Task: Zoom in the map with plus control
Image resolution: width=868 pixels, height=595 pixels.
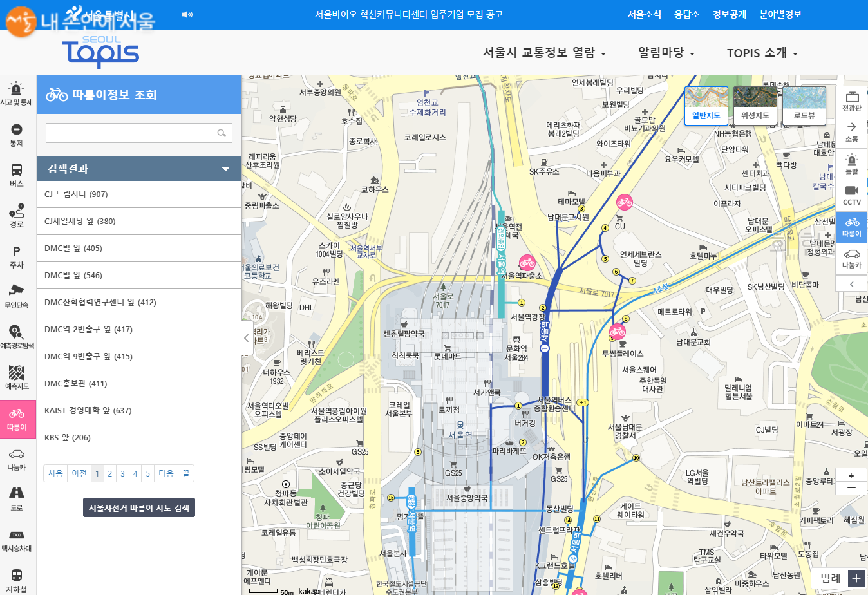Action: (x=851, y=476)
